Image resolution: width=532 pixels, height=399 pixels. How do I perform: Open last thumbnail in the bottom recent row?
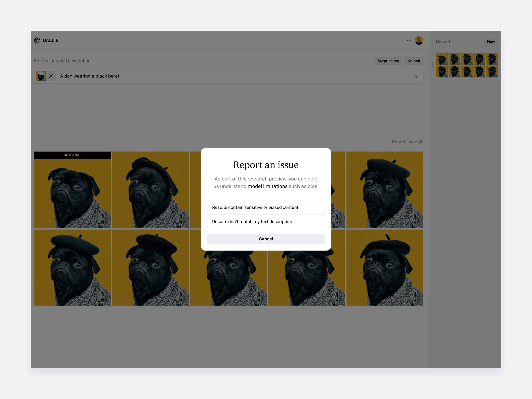coord(492,71)
